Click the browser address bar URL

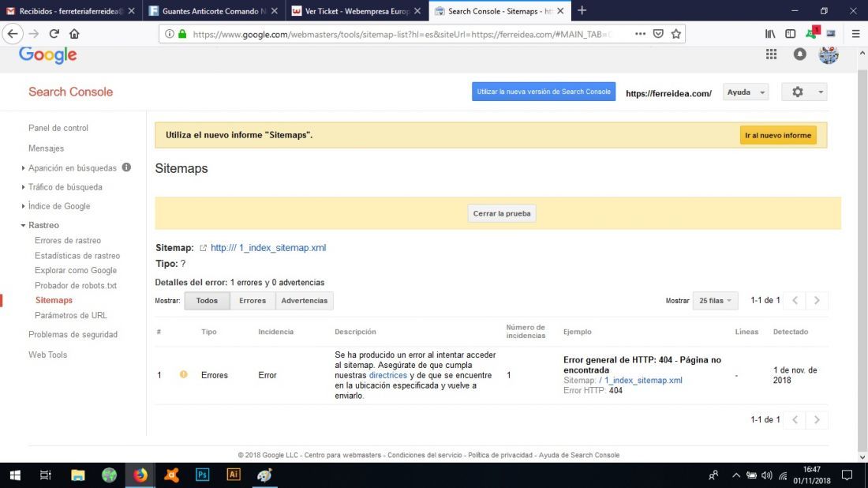point(402,34)
